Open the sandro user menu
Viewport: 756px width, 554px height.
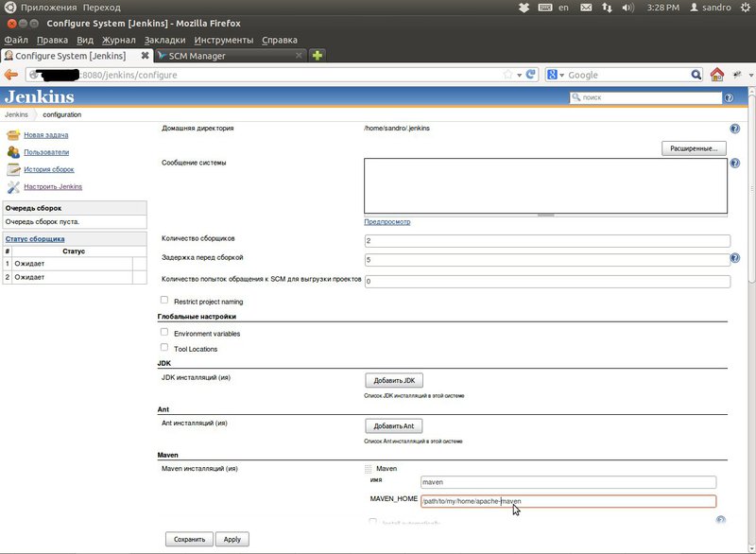click(711, 8)
